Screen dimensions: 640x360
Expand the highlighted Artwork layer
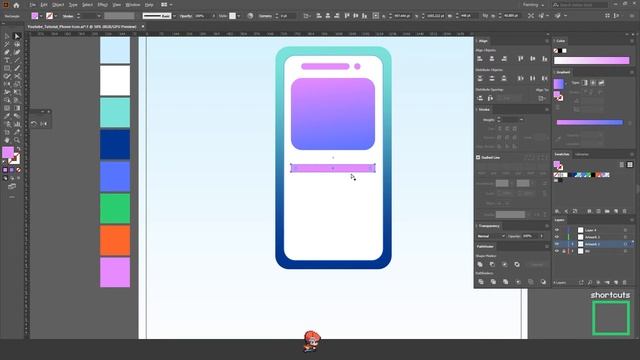tap(572, 244)
